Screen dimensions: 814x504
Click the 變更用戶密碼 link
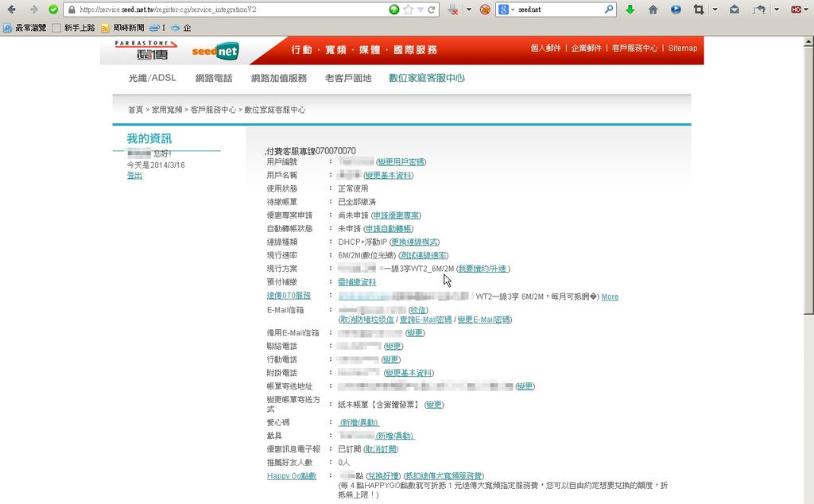[401, 162]
